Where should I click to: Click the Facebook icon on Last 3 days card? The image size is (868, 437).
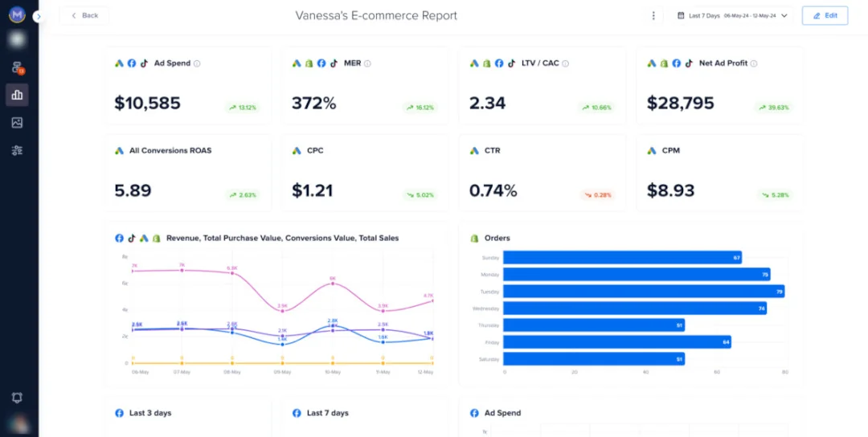coord(119,413)
